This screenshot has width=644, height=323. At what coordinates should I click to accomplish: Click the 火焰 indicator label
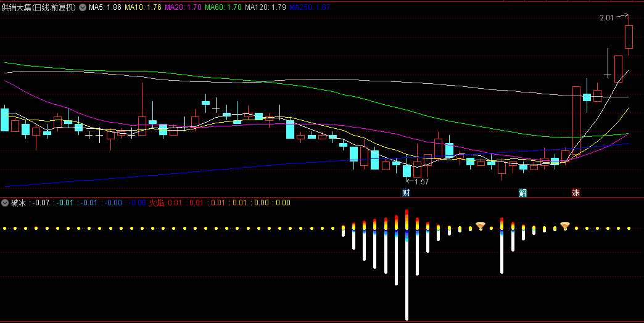[157, 203]
